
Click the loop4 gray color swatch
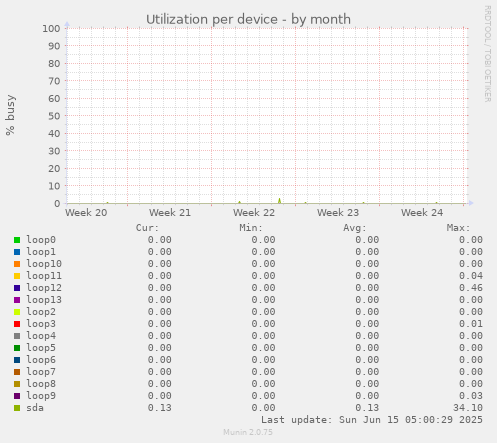coord(17,336)
